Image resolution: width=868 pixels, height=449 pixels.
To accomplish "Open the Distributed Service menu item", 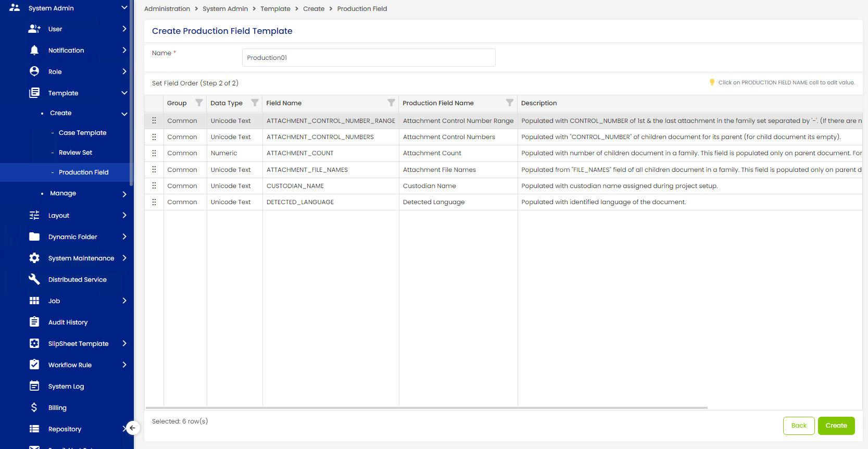I will click(77, 279).
